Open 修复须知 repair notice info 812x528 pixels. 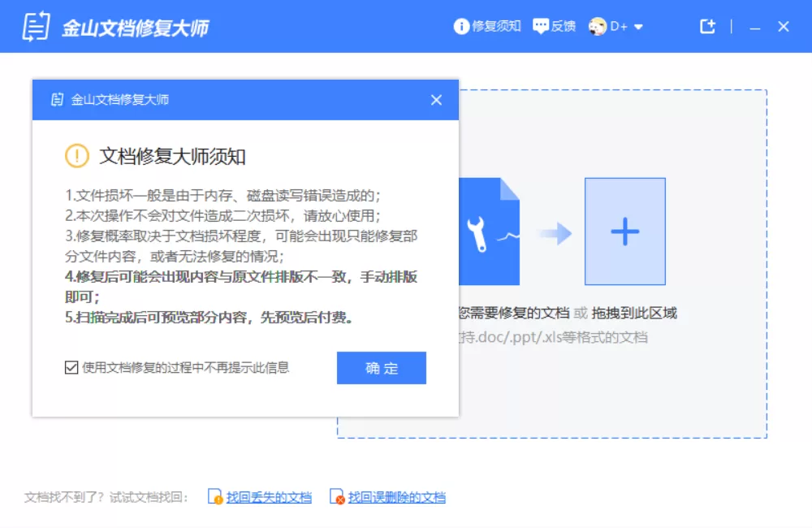(486, 26)
